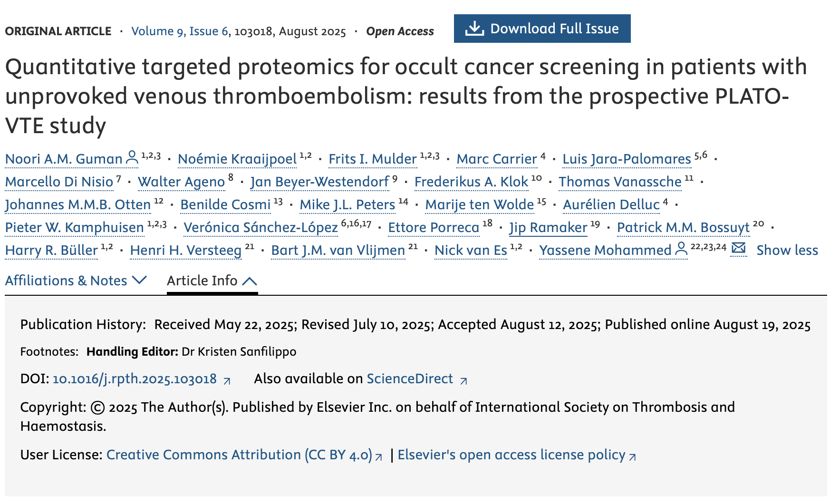Click the envelope email icon after Yassene Mohammed

738,248
